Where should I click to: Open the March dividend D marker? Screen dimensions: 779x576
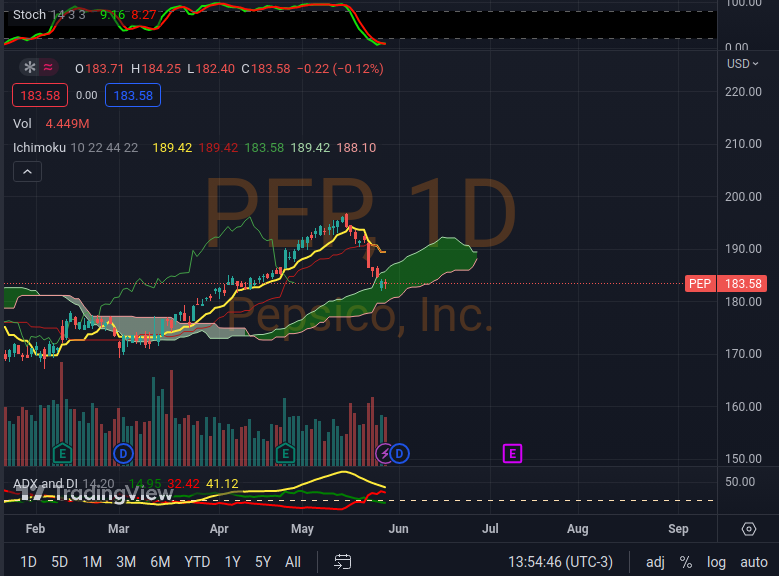[123, 453]
